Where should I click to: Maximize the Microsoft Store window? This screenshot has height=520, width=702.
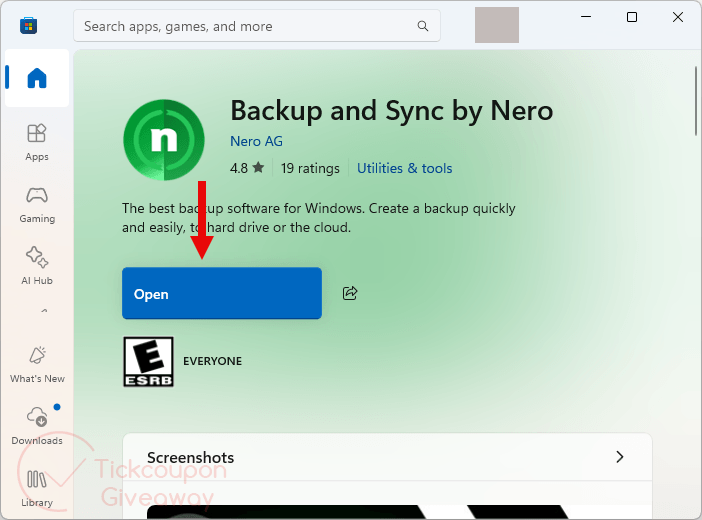tap(632, 17)
